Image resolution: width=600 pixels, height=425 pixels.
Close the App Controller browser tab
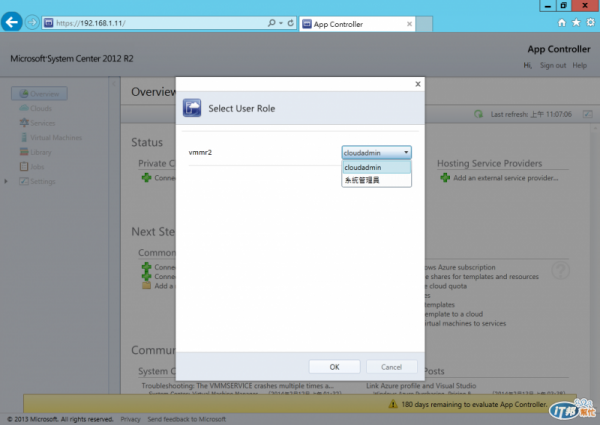(409, 24)
